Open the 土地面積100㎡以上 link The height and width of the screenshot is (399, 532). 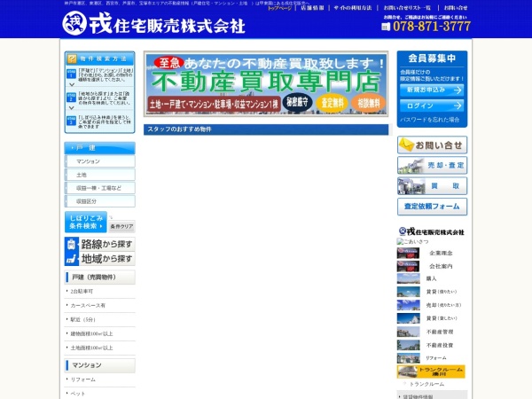(91, 348)
